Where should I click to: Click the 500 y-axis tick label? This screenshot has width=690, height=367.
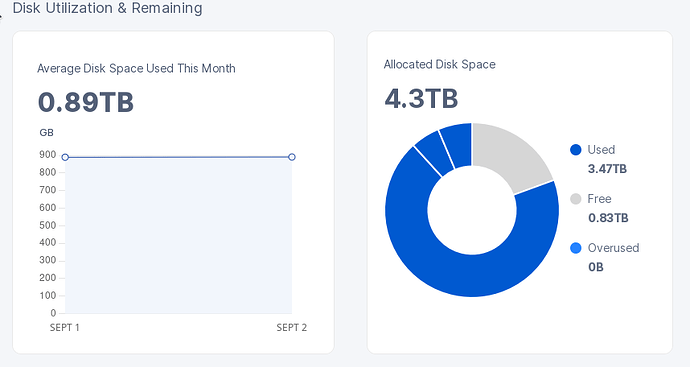pos(48,225)
